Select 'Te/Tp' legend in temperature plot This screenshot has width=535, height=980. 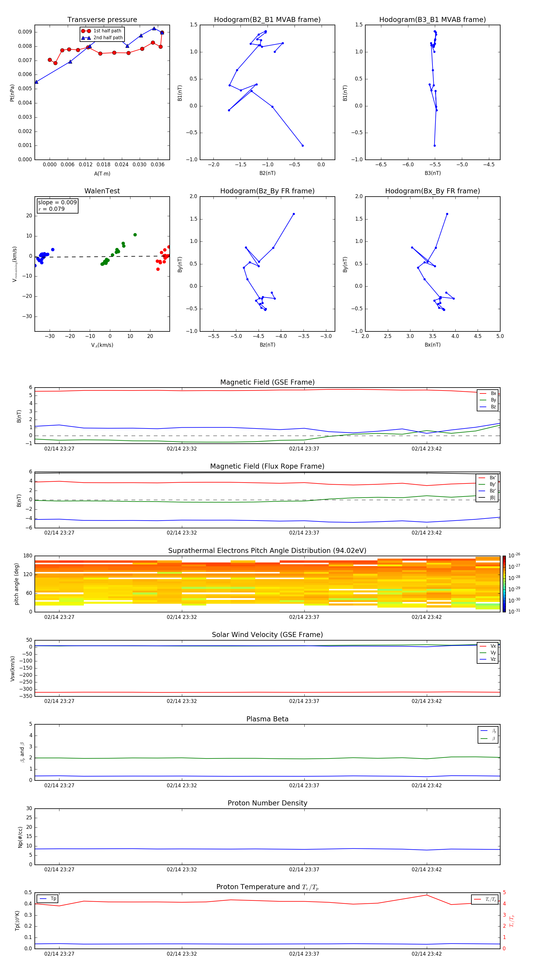click(485, 899)
